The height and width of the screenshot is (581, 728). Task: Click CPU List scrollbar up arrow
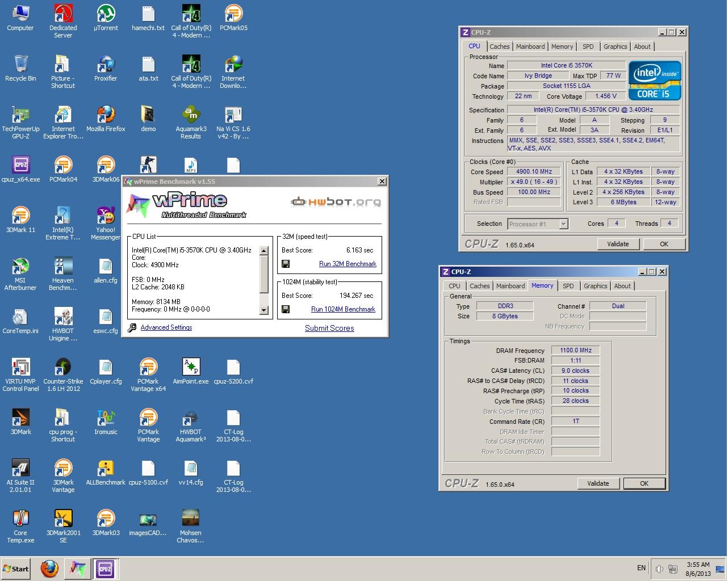[263, 251]
